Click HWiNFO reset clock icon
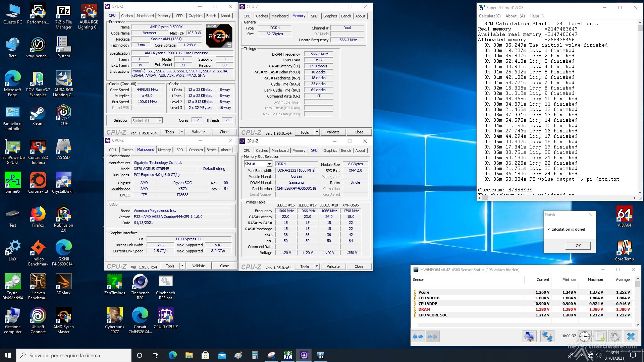The height and width of the screenshot is (362, 644). point(585,337)
